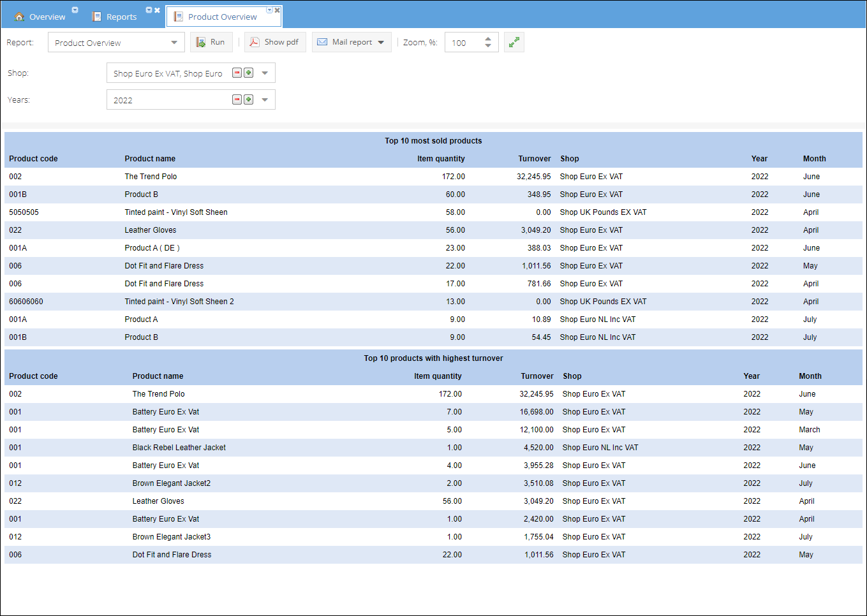
Task: Decrease the zoom with the down arrow
Action: pyautogui.click(x=488, y=46)
